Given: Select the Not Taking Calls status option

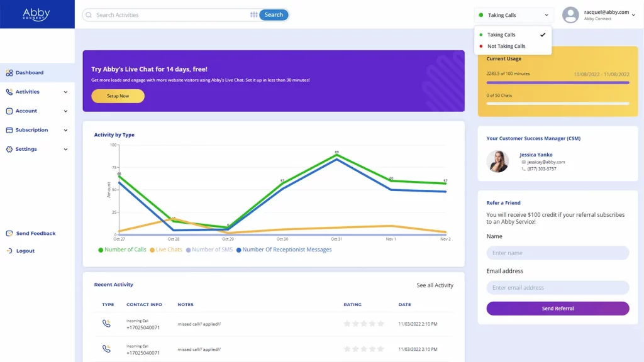Looking at the screenshot, I should [506, 47].
